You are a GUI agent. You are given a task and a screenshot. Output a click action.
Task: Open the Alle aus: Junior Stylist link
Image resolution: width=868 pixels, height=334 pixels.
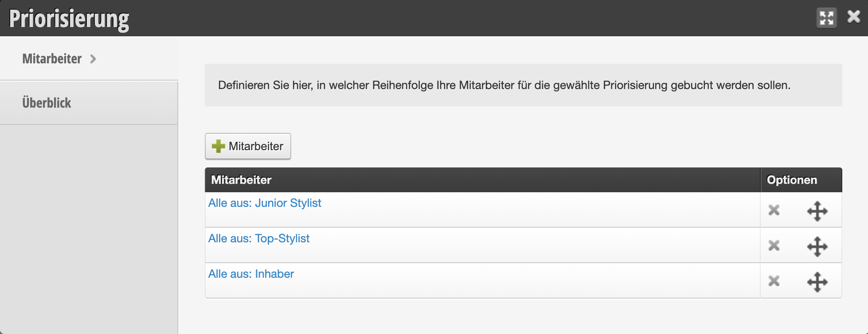pos(265,203)
